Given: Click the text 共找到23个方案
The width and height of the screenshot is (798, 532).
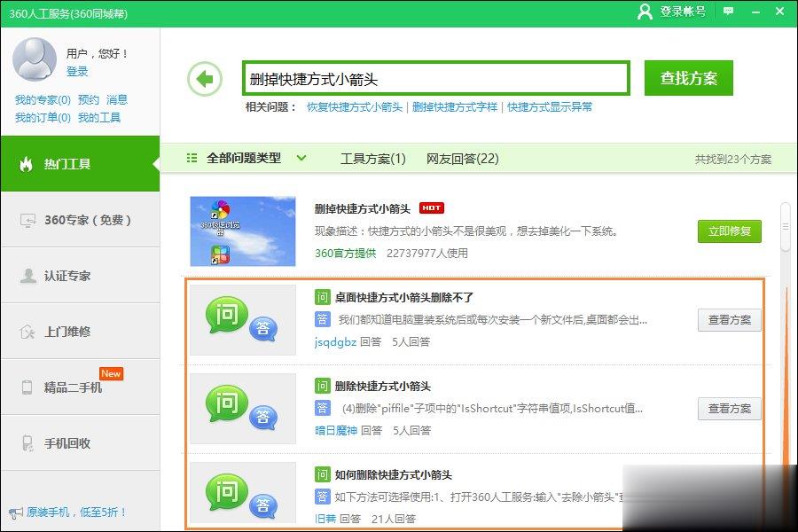Looking at the screenshot, I should coord(733,160).
